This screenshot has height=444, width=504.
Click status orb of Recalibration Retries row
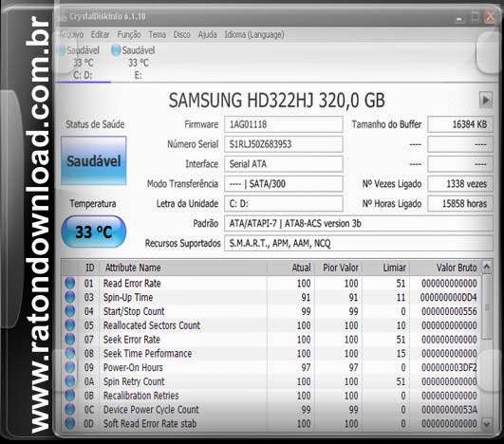coord(69,396)
